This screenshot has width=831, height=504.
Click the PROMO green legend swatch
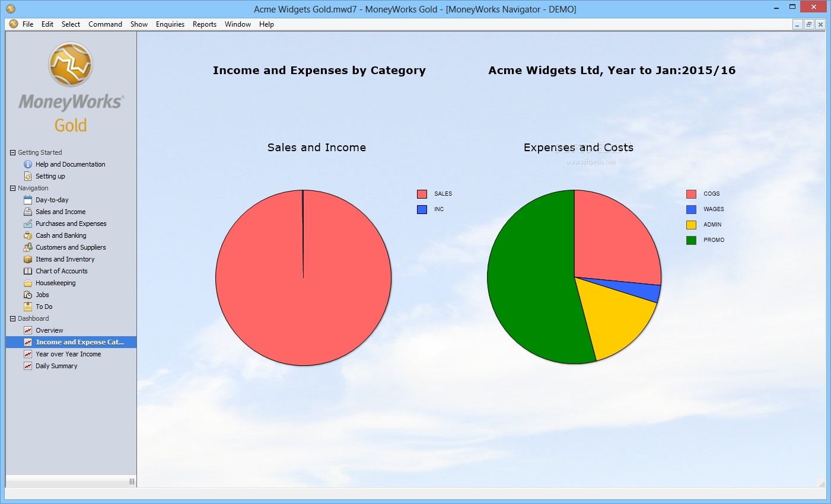[x=691, y=240]
